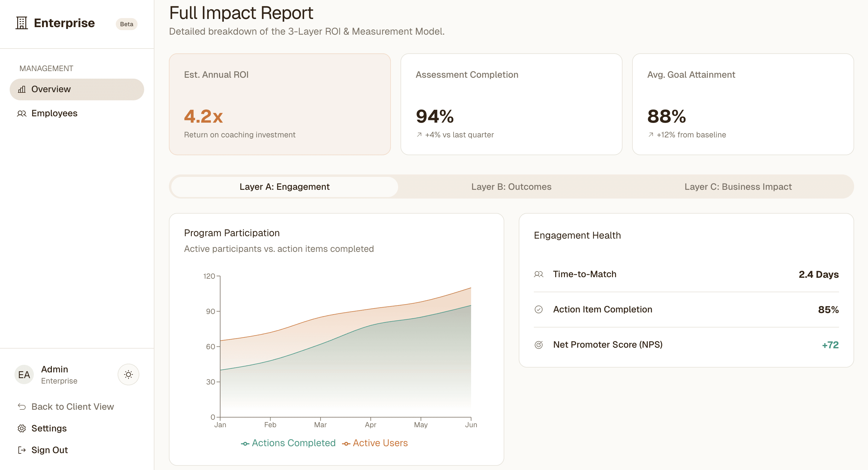
Task: Switch to Layer B: Outcomes tab
Action: [511, 187]
